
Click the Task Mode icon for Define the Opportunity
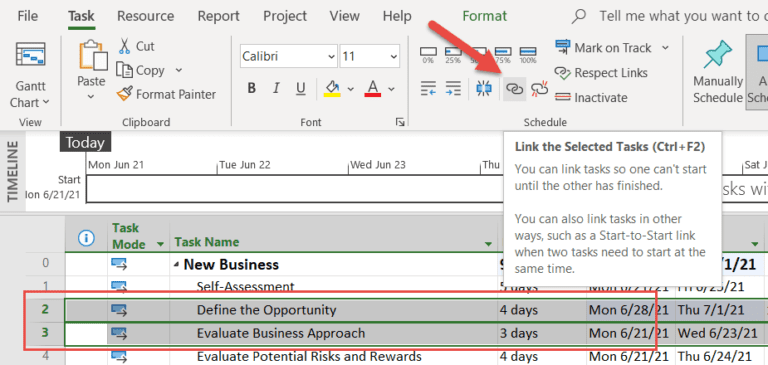tap(119, 310)
